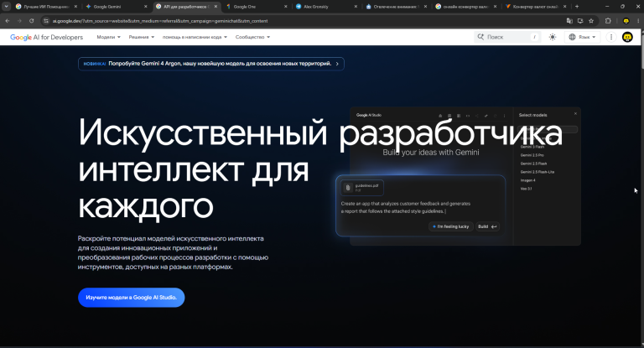Image resolution: width=644 pixels, height=348 pixels.
Task: Click 'Изучите модели в Google AI Studio' button
Action: 132,298
